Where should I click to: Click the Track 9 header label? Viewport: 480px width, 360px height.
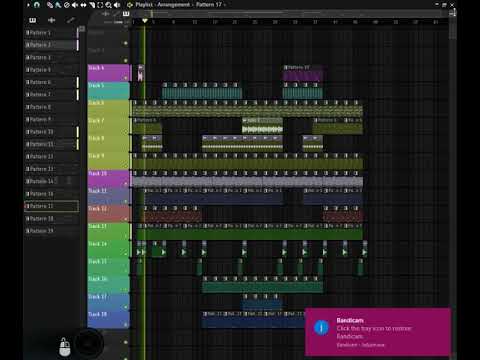coord(96,156)
